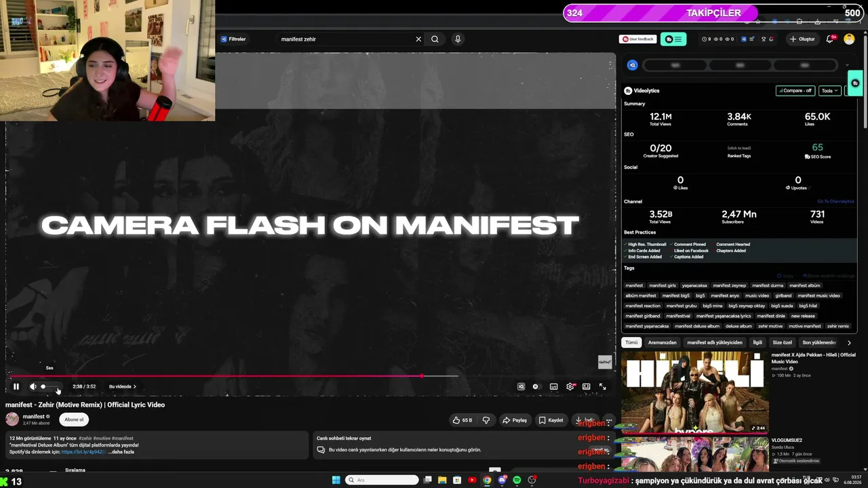Switch to theater mode view
Screen dimensions: 868x488
pos(587,386)
